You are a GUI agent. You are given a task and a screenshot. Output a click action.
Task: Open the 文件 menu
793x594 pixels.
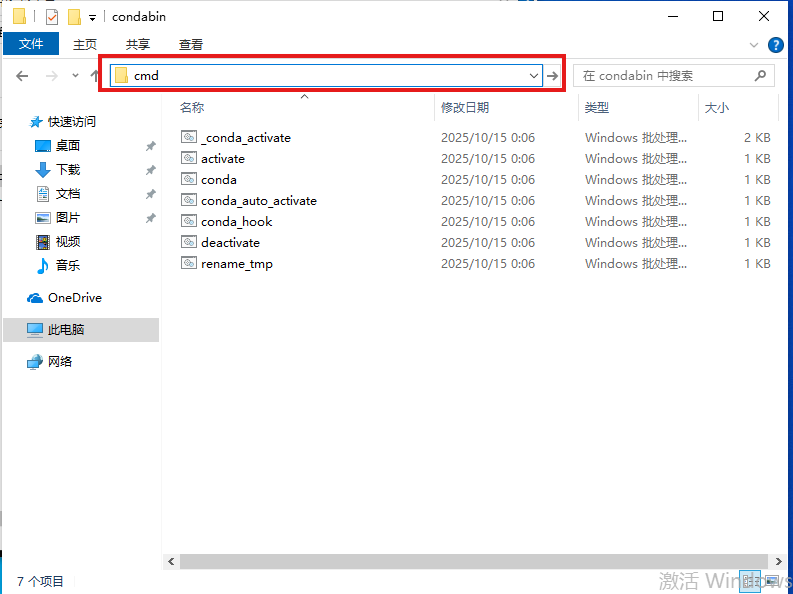click(31, 44)
